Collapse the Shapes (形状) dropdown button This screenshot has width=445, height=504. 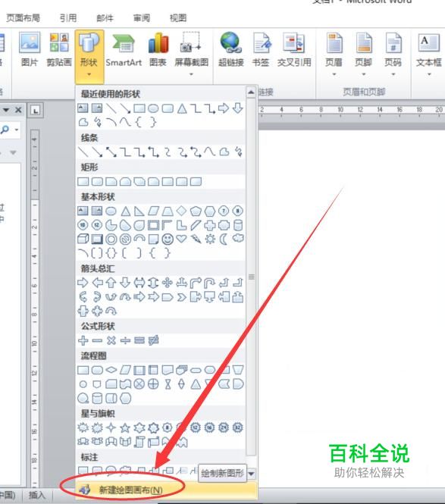point(89,56)
